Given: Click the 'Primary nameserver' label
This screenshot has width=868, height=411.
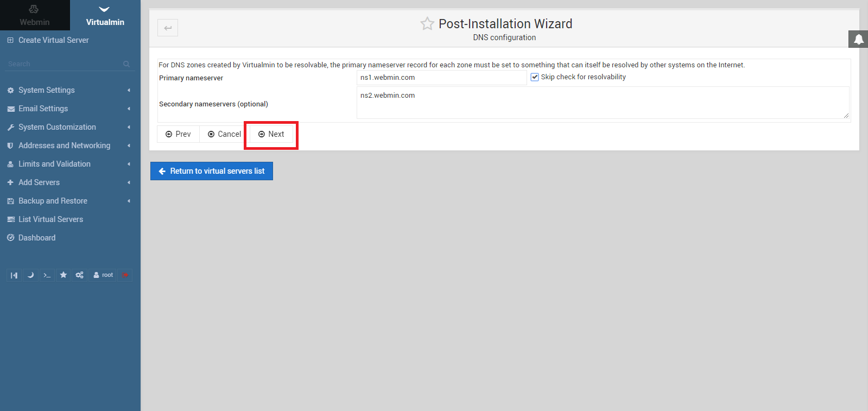Looking at the screenshot, I should pos(191,78).
